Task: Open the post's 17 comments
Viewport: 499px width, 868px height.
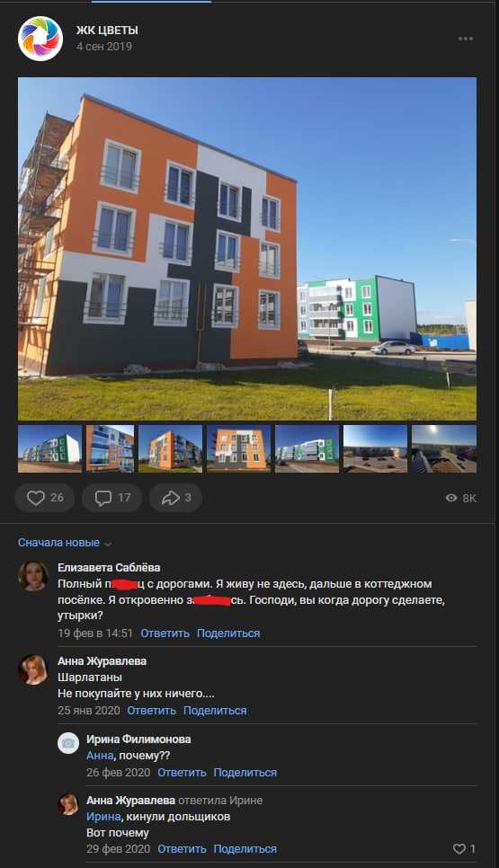Action: click(111, 498)
